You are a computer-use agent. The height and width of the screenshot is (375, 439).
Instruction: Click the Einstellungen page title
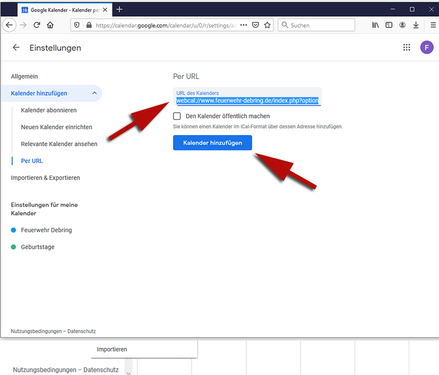coord(55,48)
